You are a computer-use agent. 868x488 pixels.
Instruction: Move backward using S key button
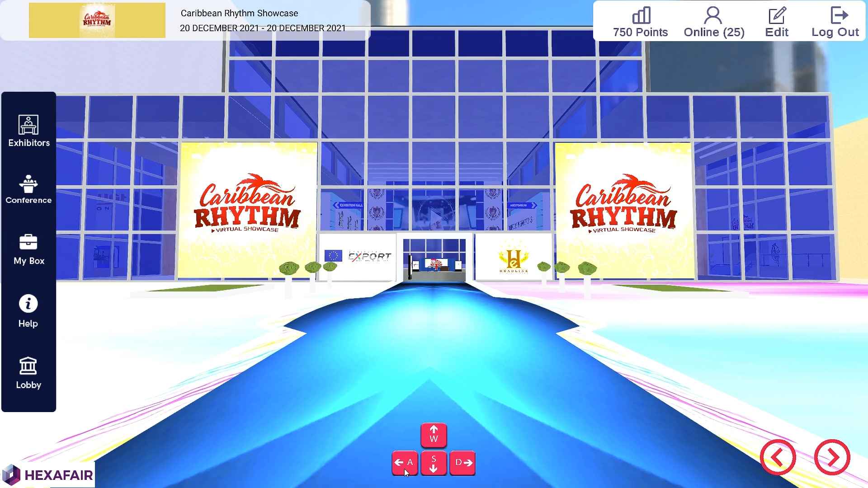pos(434,464)
